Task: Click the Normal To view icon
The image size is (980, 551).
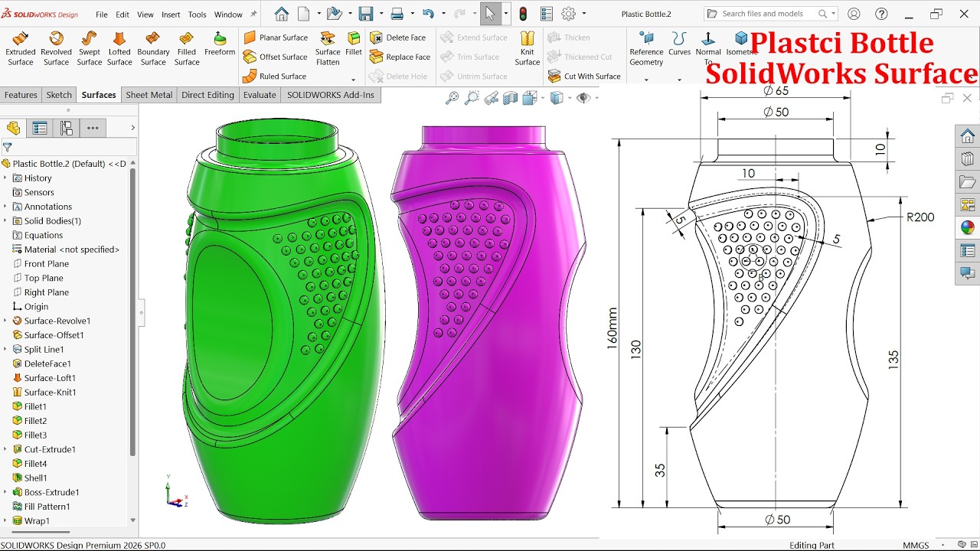Action: (x=708, y=48)
